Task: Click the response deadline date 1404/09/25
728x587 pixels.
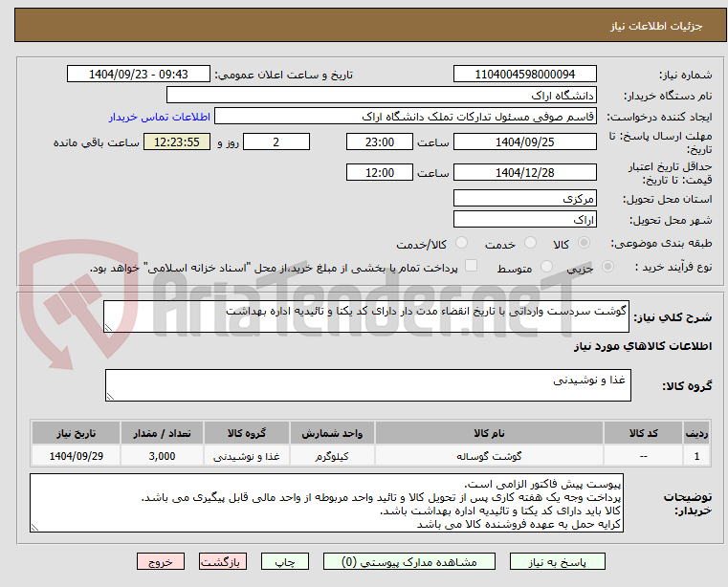Action: coord(524,141)
